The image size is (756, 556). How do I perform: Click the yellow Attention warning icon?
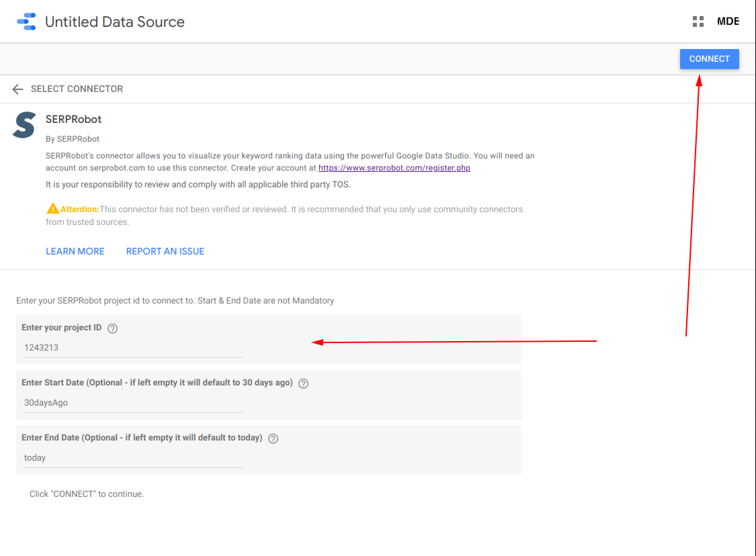52,209
